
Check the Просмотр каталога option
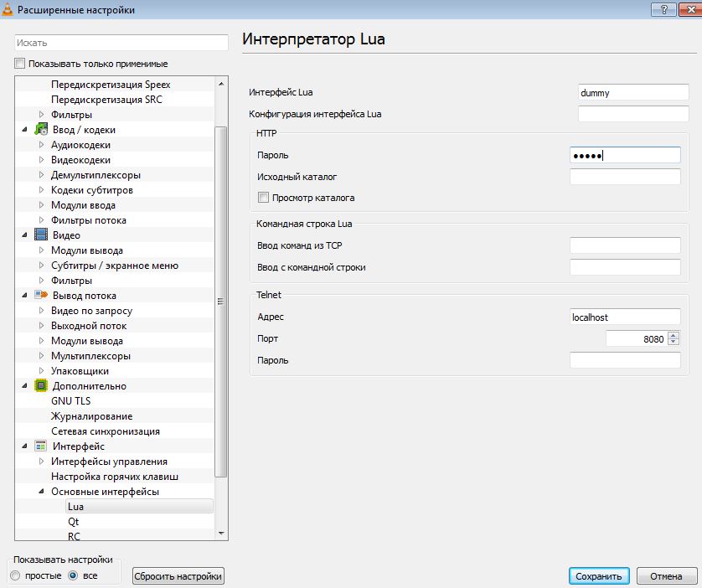263,198
